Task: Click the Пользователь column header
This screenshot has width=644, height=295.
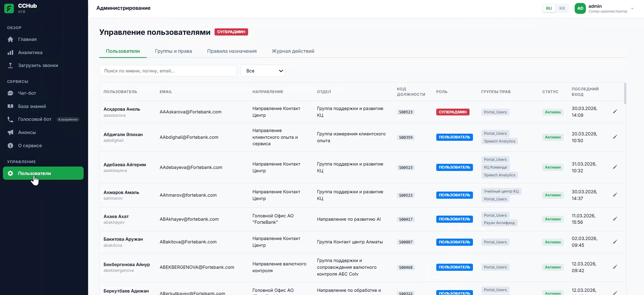Action: (x=120, y=92)
